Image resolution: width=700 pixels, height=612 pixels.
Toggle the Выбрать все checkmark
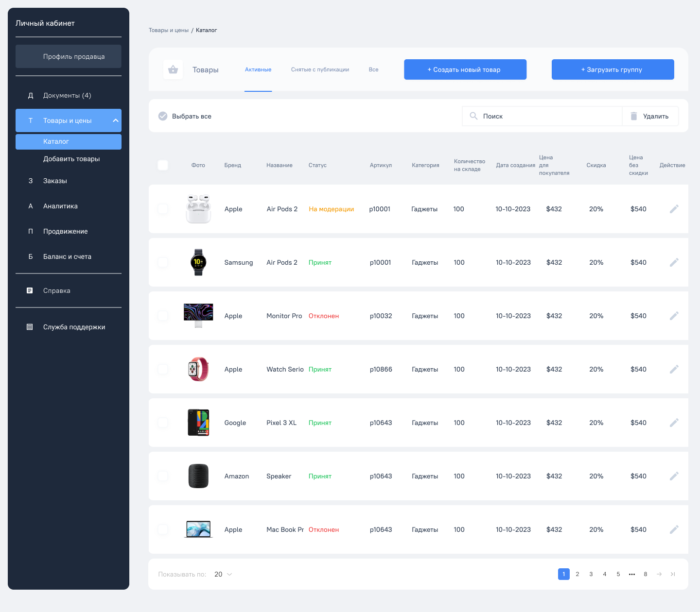click(x=163, y=116)
